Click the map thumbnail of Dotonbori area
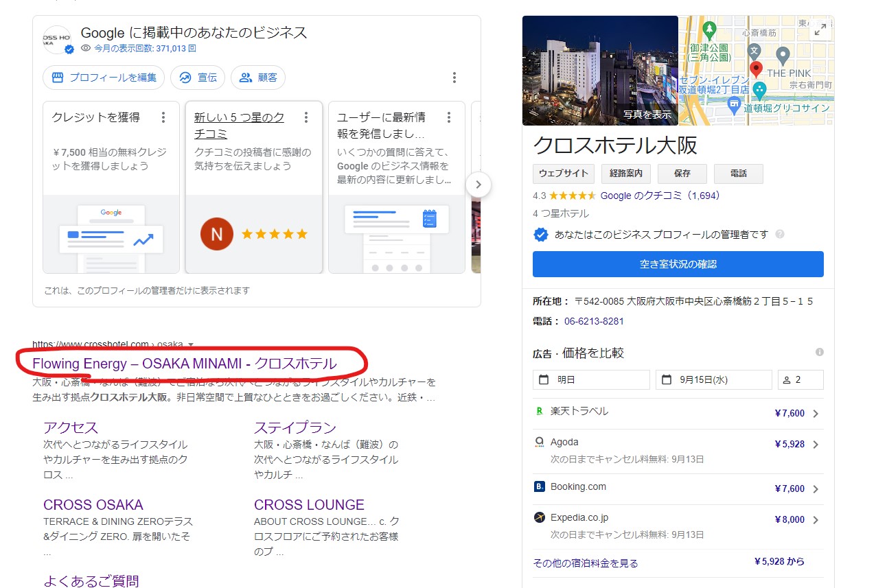This screenshot has height=588, width=876. pos(757,71)
